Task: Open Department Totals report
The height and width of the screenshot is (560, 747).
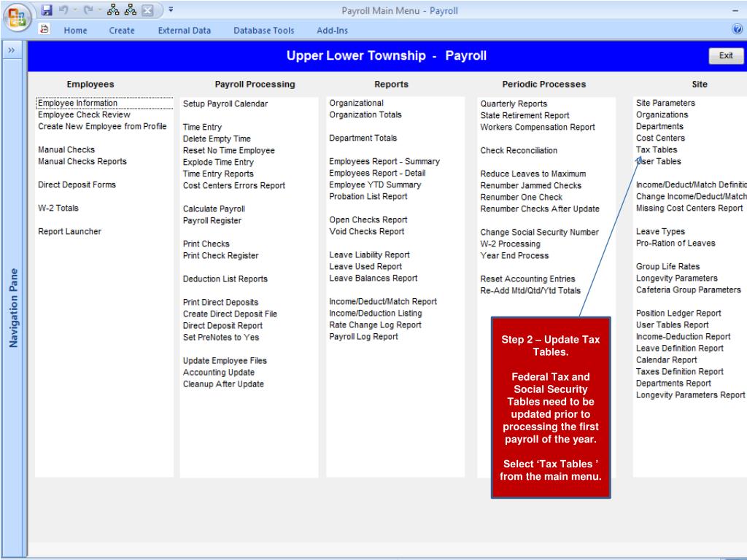Action: click(x=363, y=138)
